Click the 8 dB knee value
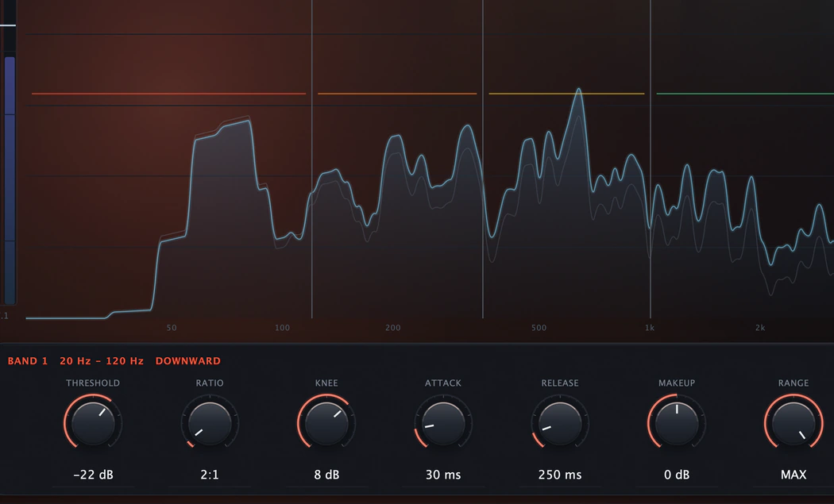The image size is (834, 504). (x=326, y=475)
